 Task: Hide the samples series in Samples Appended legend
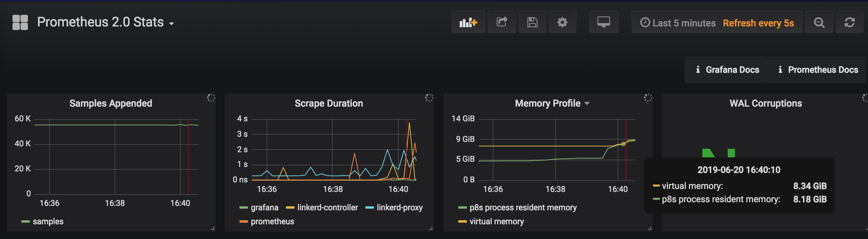coord(48,221)
